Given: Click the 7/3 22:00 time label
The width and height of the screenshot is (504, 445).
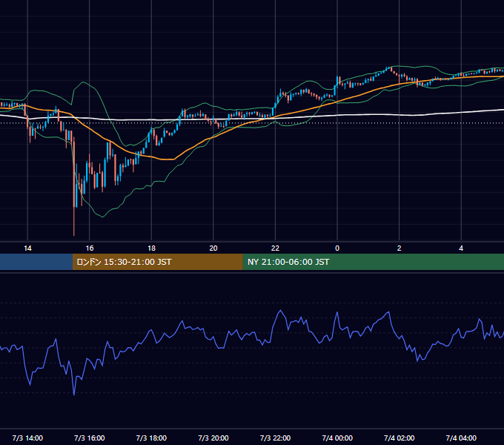Looking at the screenshot, I should click(275, 438).
